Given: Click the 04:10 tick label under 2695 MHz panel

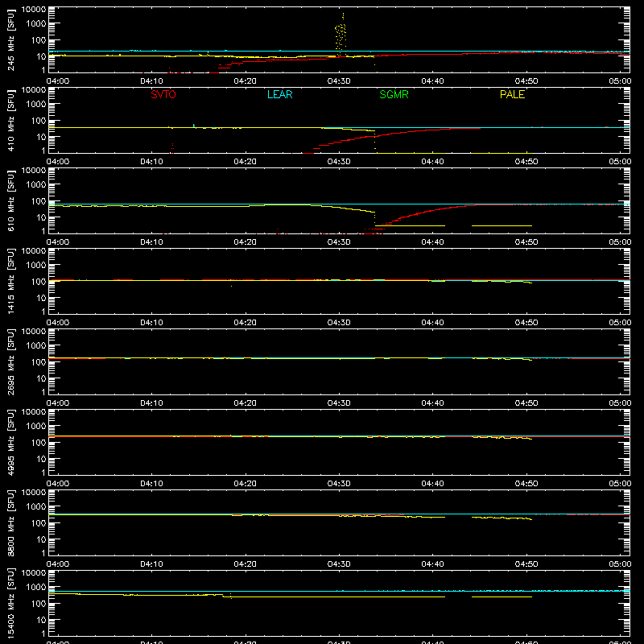Looking at the screenshot, I should [x=151, y=403].
